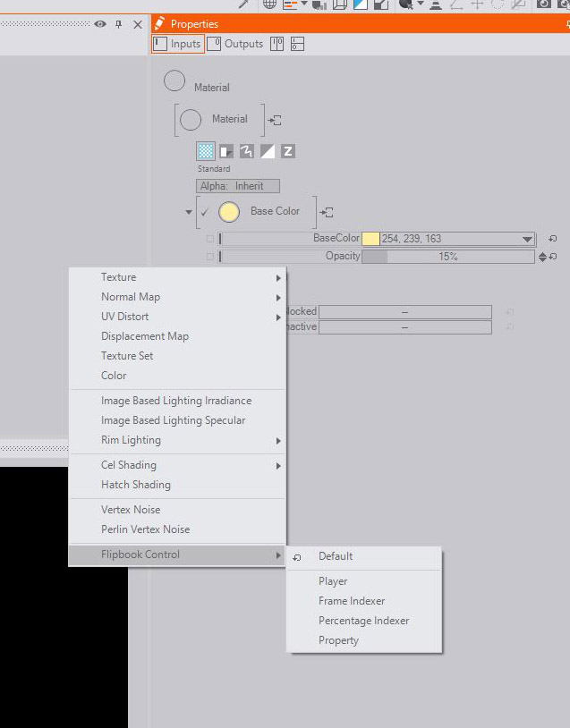Reset BaseColor with the revert arrow icon
This screenshot has height=728, width=570.
(x=552, y=239)
